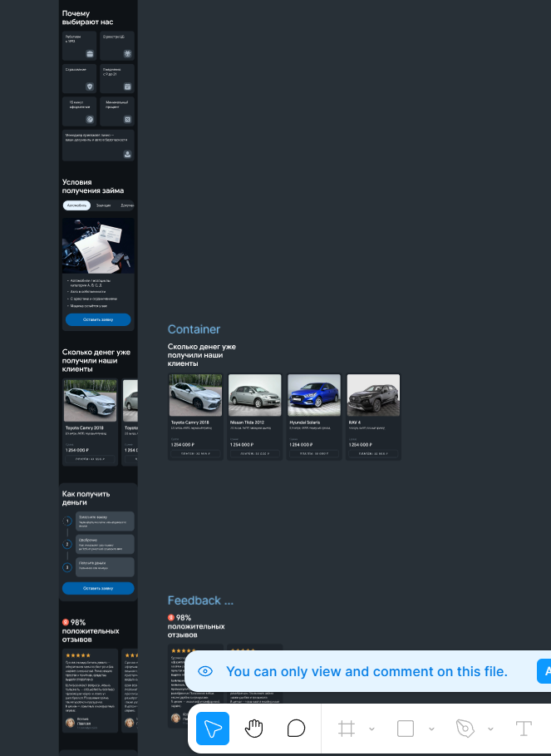Pick the Frame tool
Viewport: 551px width, 756px height.
[x=347, y=729]
